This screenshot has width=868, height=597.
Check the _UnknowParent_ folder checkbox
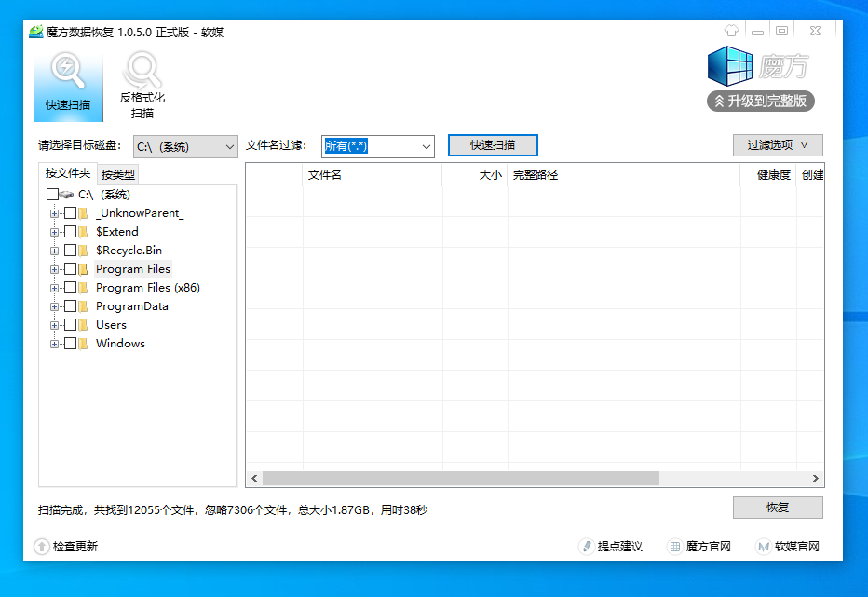[70, 213]
